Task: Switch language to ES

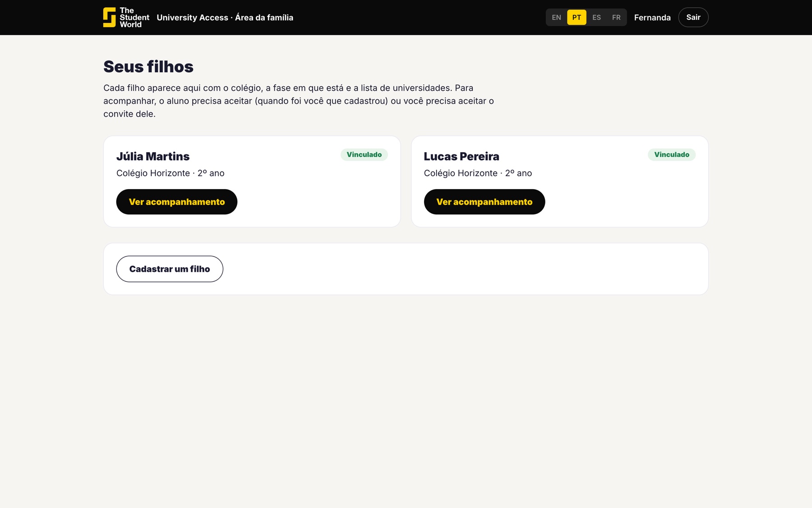Action: click(x=596, y=18)
